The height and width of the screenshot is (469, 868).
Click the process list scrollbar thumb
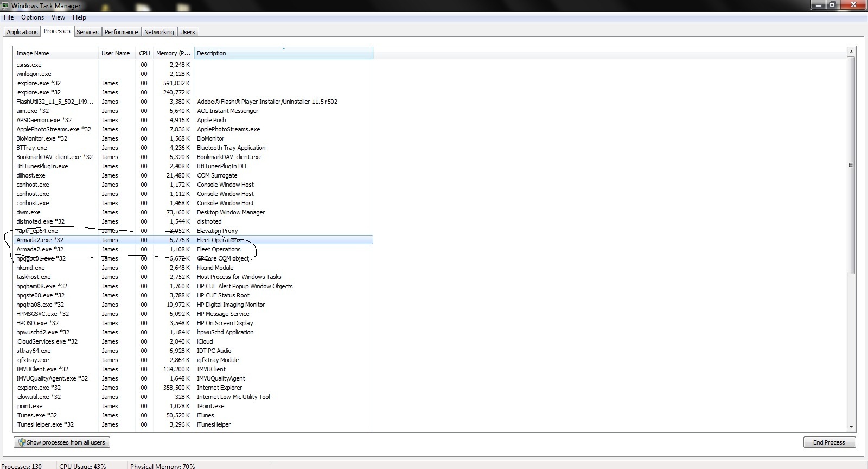click(851, 165)
